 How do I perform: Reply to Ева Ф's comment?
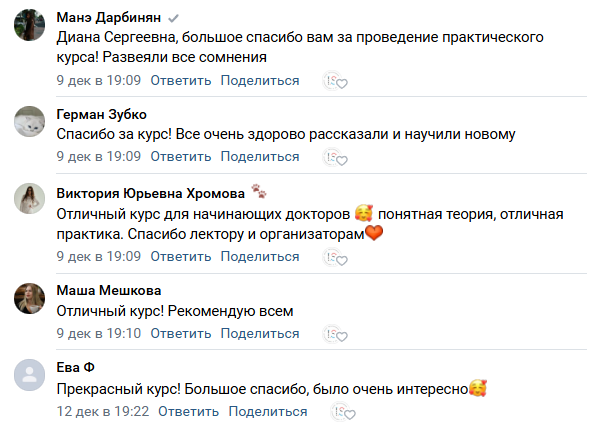188,411
